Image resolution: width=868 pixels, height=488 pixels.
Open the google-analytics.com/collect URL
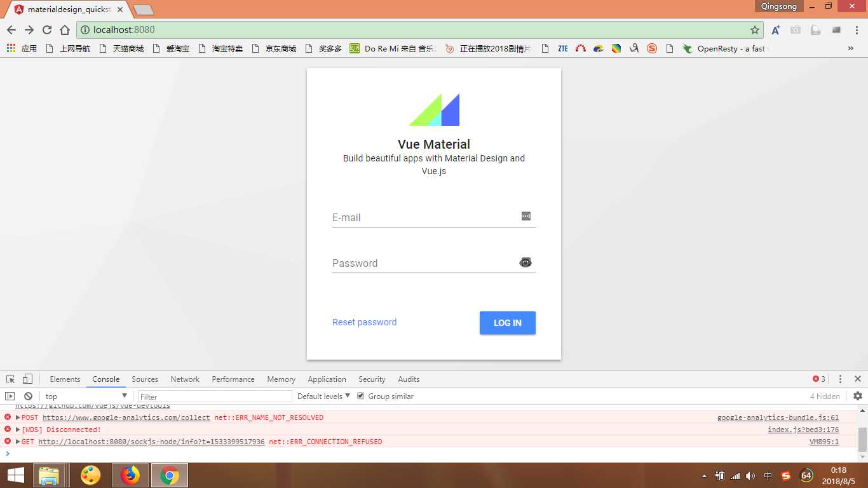point(126,417)
